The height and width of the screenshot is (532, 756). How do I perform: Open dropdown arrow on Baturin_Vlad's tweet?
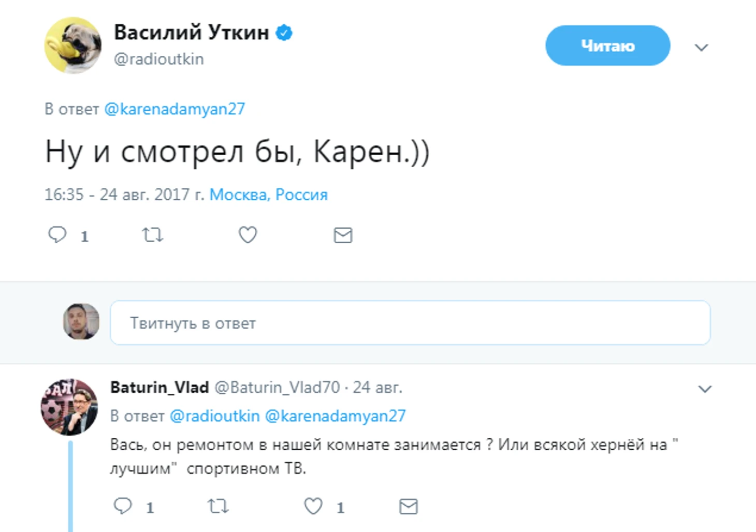(x=705, y=389)
